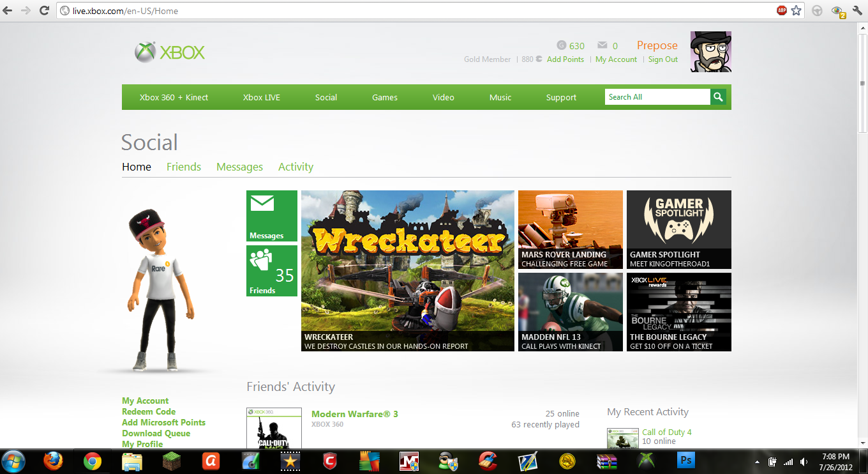Open the green Friends 35 tile
Screen dimensions: 868x474
[x=272, y=271]
